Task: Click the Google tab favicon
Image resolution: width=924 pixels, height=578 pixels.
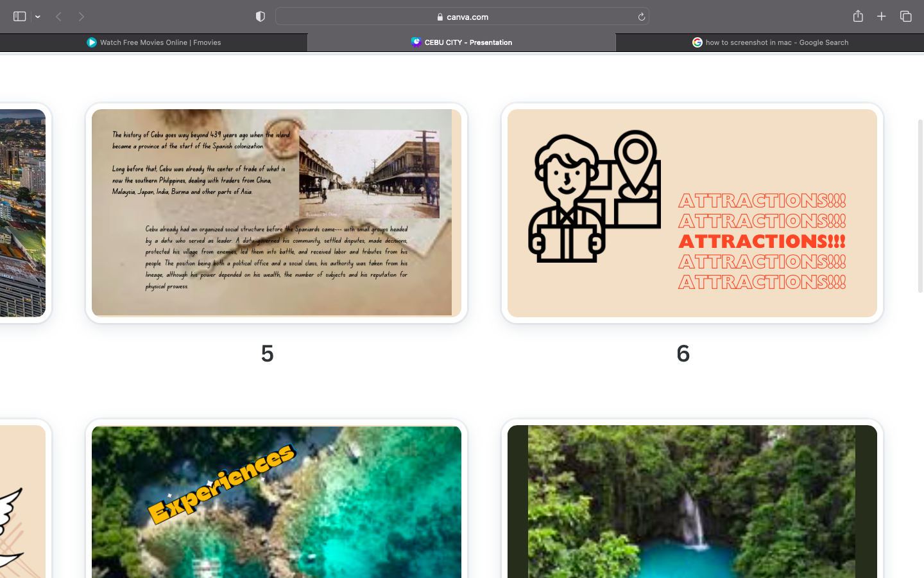Action: (x=697, y=42)
